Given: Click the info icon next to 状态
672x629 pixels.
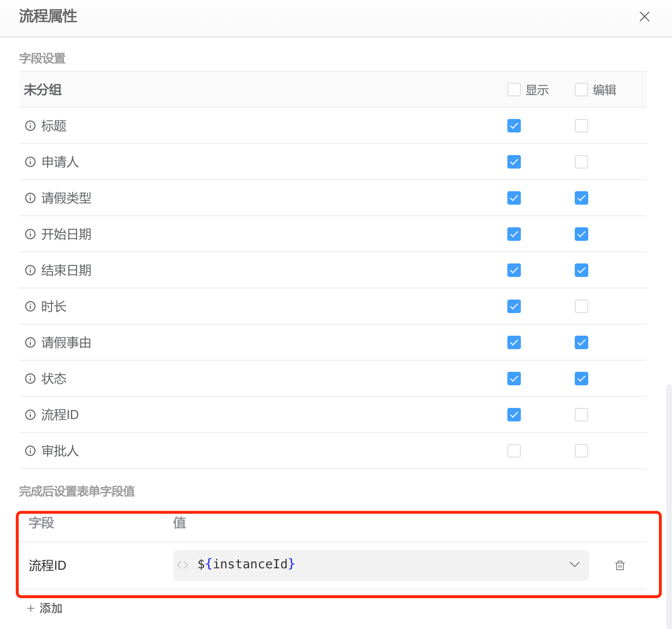Looking at the screenshot, I should (x=30, y=379).
